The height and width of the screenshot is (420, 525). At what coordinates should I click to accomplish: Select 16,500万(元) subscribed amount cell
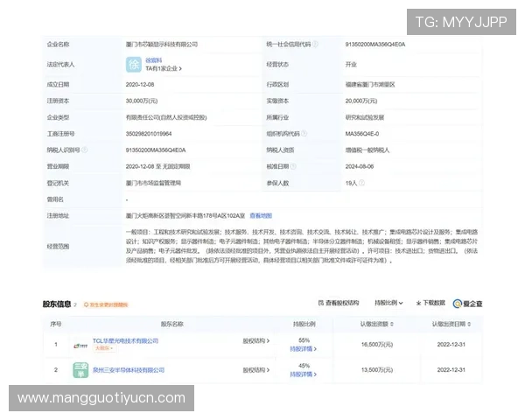(x=377, y=345)
